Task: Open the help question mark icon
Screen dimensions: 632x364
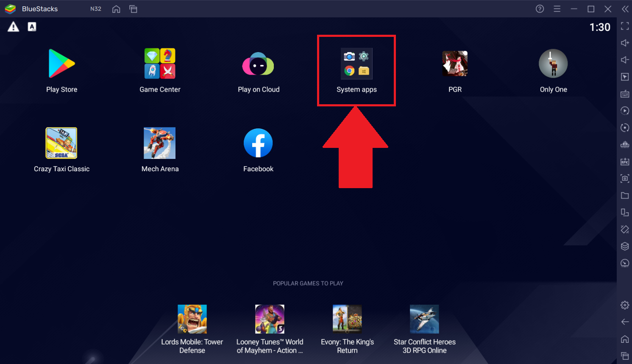Action: pyautogui.click(x=540, y=9)
